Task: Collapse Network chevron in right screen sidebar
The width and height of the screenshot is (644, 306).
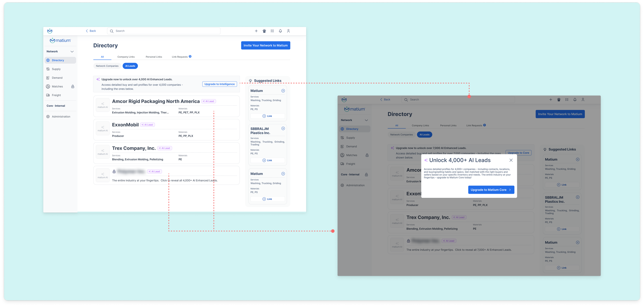Action: [366, 120]
